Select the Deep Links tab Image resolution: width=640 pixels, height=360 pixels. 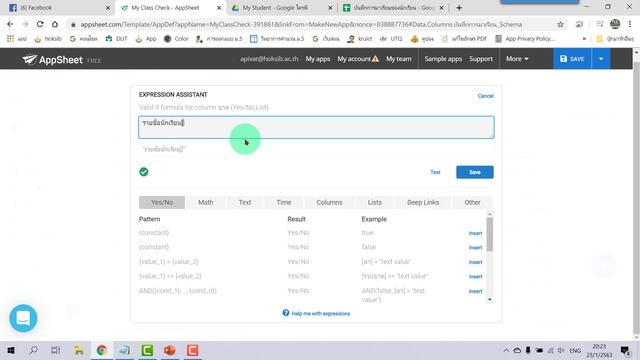pyautogui.click(x=423, y=202)
